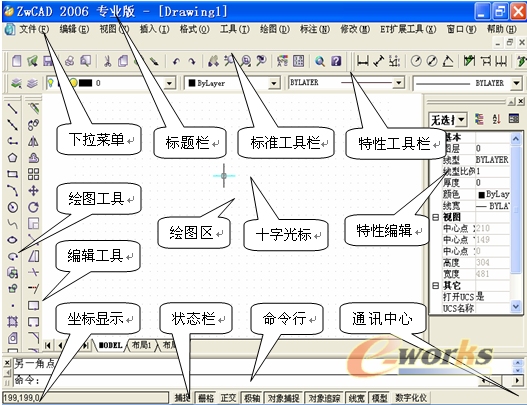Select the Polyline tool
Image resolution: width=527 pixels, height=405 pixels.
click(12, 141)
